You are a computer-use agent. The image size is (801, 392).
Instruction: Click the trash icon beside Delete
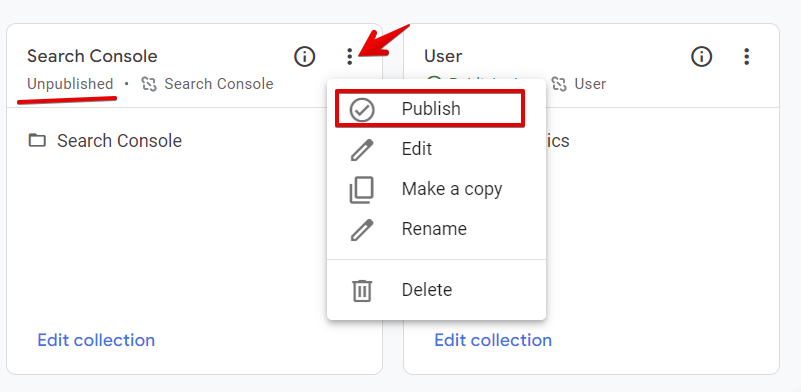pyautogui.click(x=362, y=290)
